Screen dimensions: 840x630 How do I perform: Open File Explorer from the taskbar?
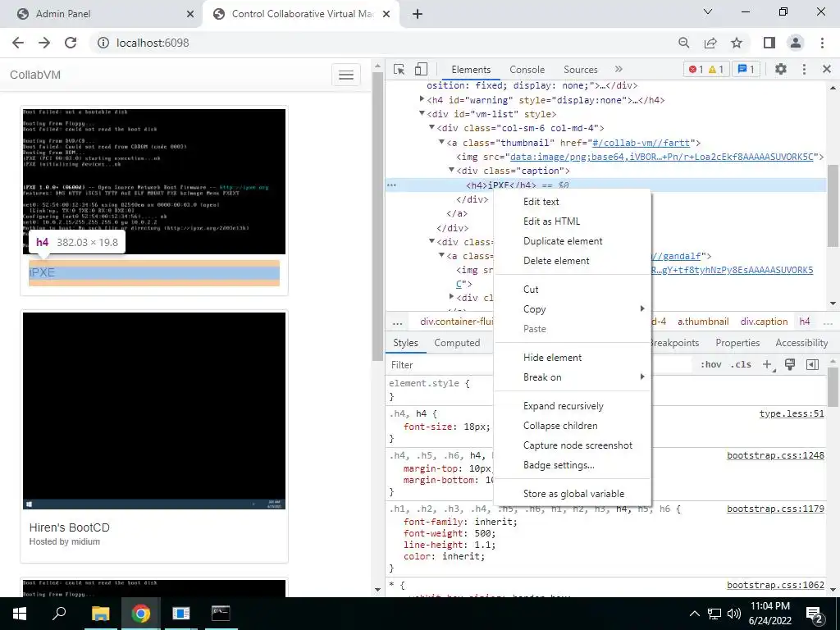pos(100,614)
